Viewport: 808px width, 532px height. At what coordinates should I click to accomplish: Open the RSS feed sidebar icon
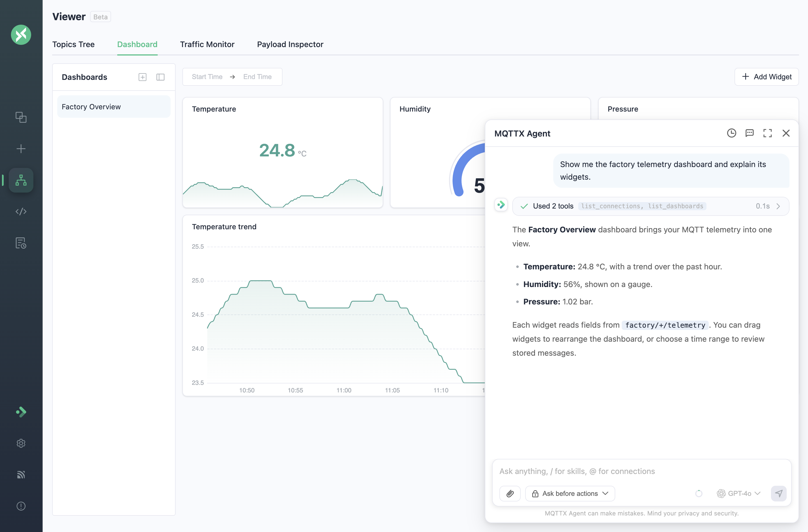tap(21, 475)
